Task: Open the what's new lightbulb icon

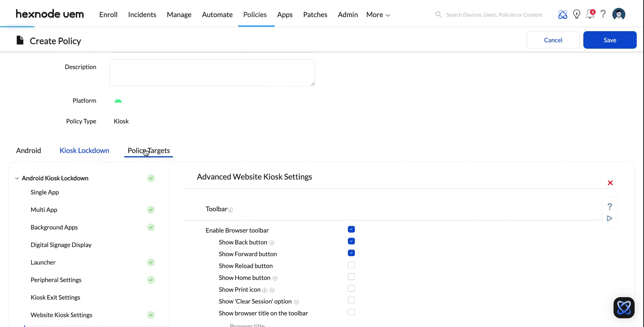Action: pos(577,14)
